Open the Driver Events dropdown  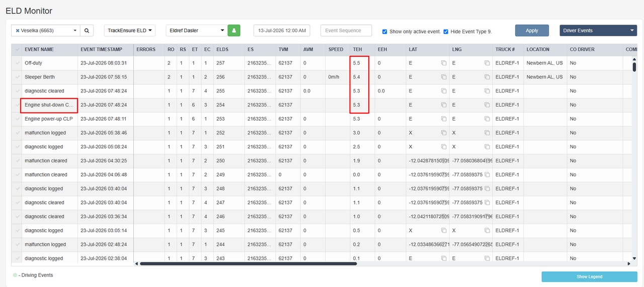(598, 31)
